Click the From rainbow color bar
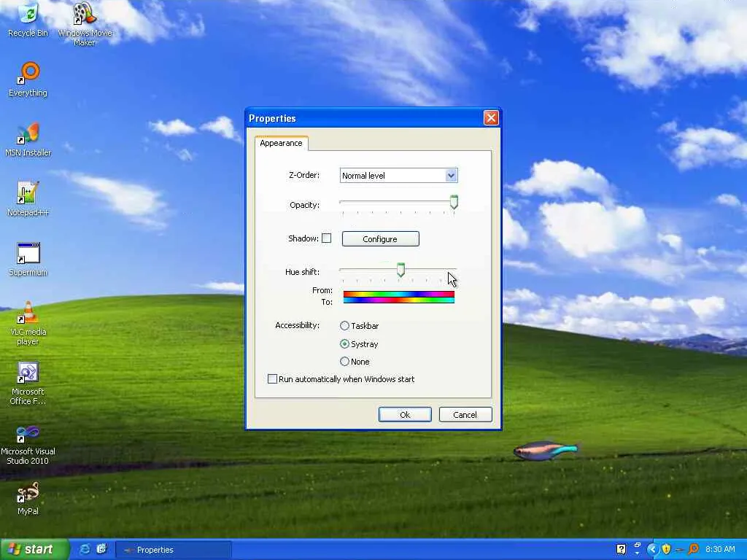The width and height of the screenshot is (747, 560). [x=399, y=295]
